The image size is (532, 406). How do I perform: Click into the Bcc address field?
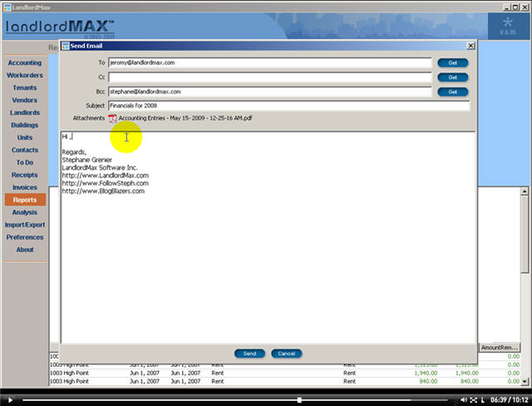pos(270,92)
